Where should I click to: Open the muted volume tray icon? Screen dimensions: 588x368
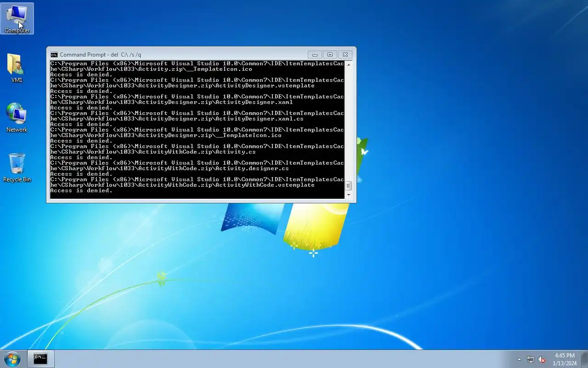[542, 359]
